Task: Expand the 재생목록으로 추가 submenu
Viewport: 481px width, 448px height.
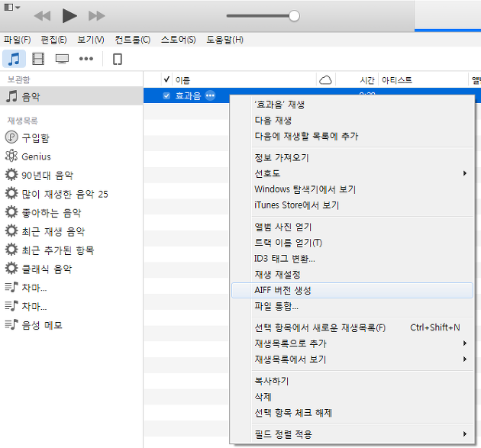Action: point(352,343)
